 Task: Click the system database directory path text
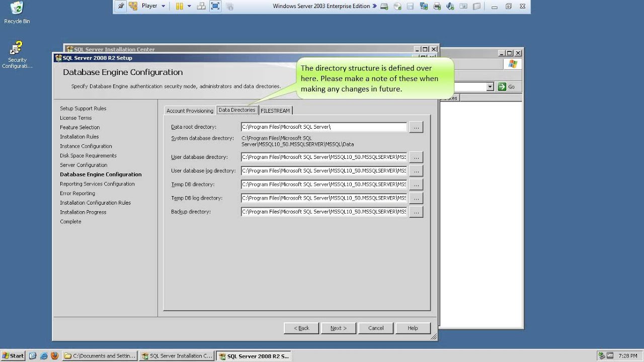point(297,141)
